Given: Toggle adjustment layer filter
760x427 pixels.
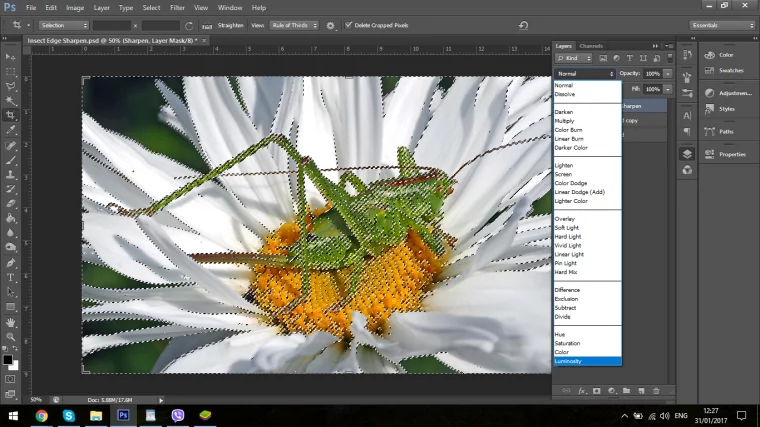Looking at the screenshot, I should [x=616, y=58].
